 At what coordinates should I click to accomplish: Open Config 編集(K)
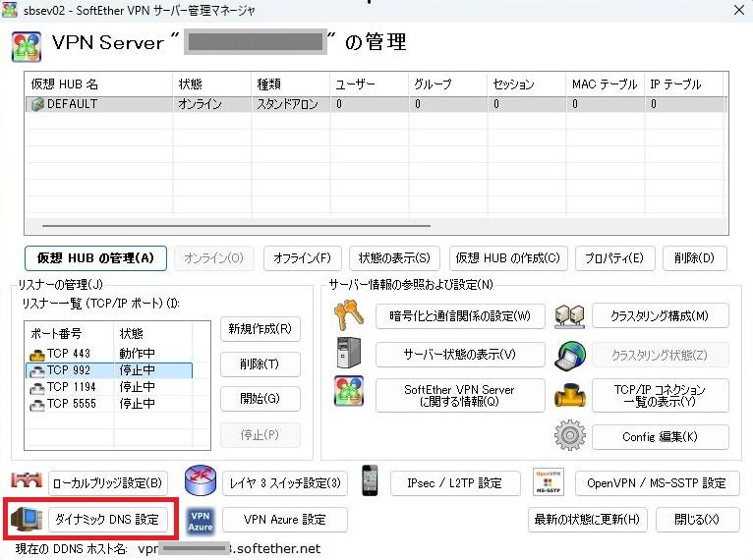[x=661, y=437]
